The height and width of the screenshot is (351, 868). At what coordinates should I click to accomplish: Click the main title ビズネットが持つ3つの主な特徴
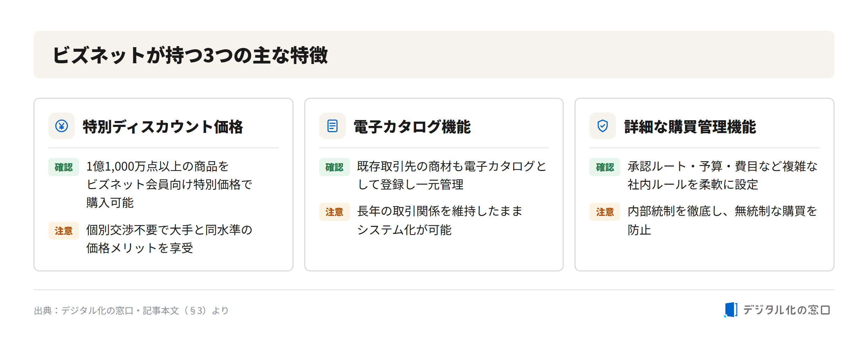[190, 55]
